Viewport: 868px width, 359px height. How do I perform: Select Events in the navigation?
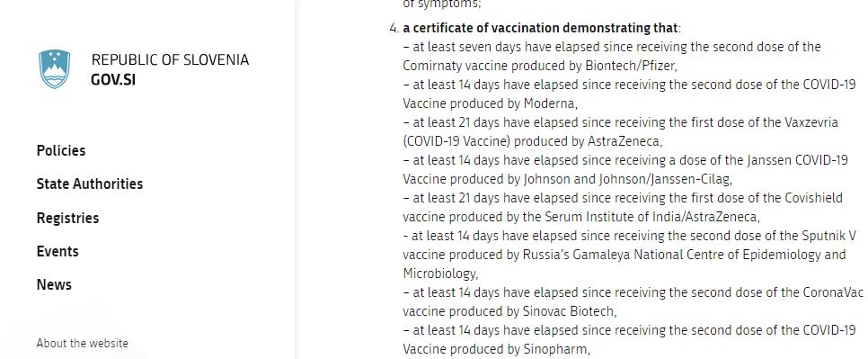coord(58,251)
